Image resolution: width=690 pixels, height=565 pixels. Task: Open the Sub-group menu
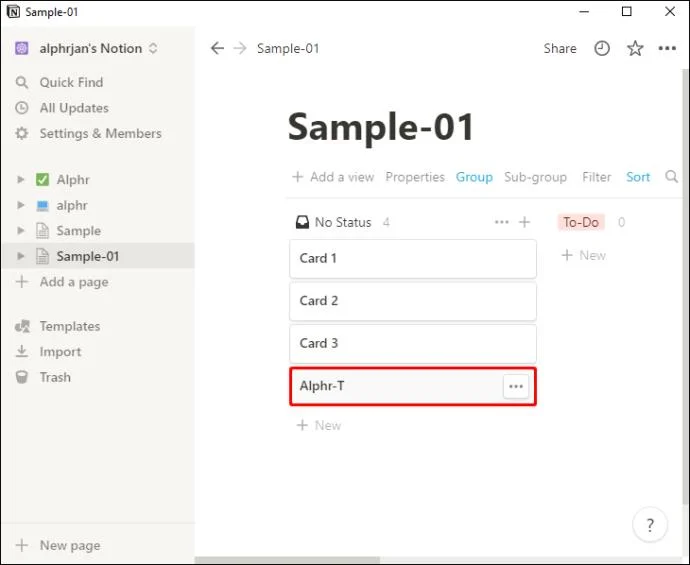pos(535,177)
